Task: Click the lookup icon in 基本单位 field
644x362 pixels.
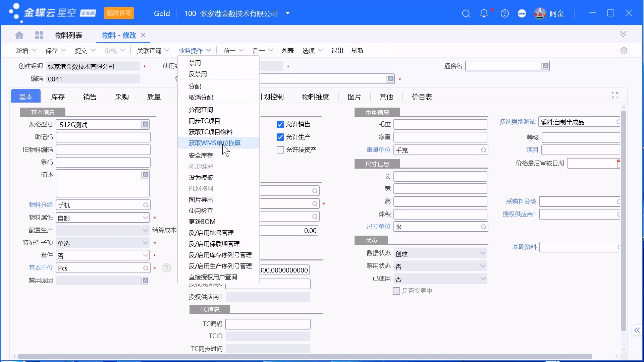Action: click(146, 268)
